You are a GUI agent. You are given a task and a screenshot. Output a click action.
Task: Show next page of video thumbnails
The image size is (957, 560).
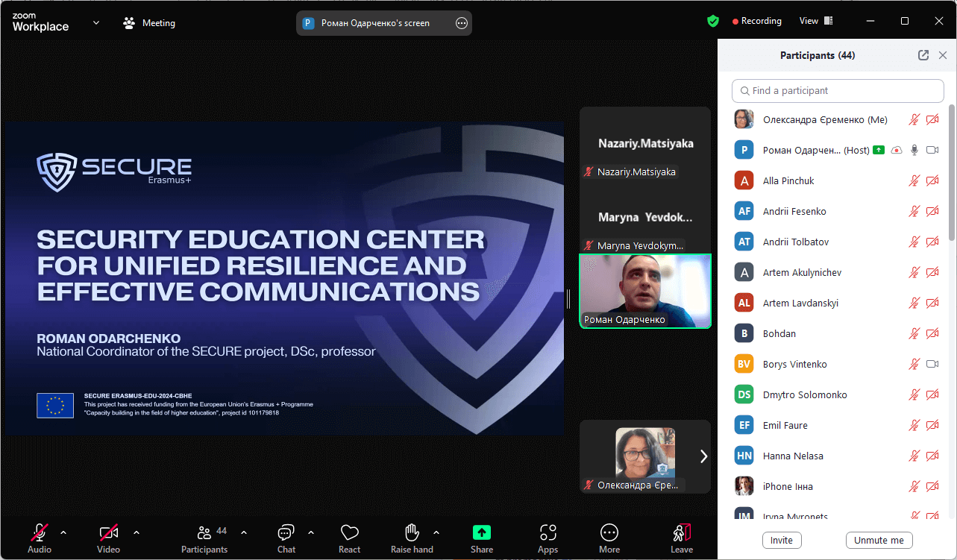[x=703, y=456]
